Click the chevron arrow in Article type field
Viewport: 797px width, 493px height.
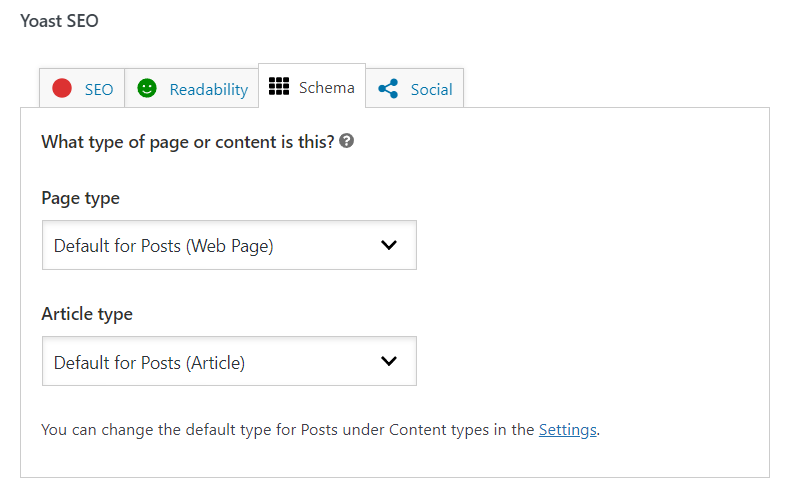coord(389,361)
